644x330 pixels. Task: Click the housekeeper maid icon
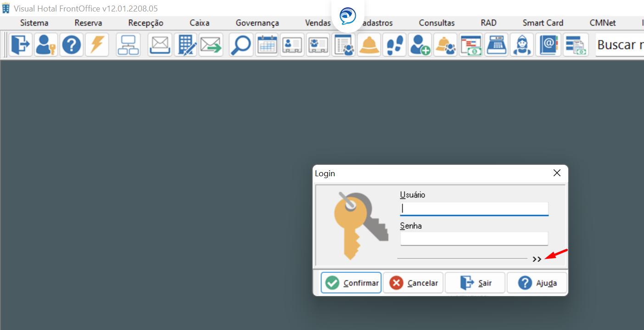pyautogui.click(x=522, y=45)
